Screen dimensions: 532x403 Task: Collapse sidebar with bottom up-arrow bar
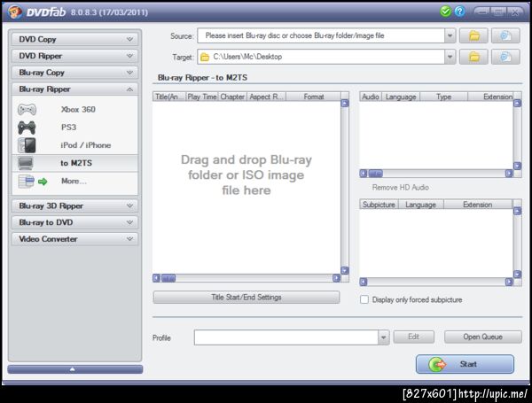pos(75,369)
